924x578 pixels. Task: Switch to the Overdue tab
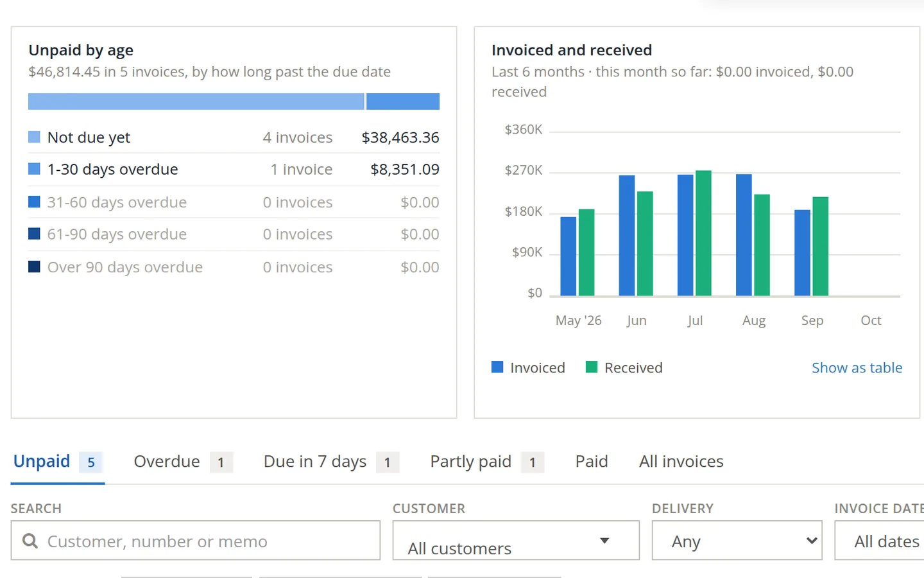pos(183,462)
